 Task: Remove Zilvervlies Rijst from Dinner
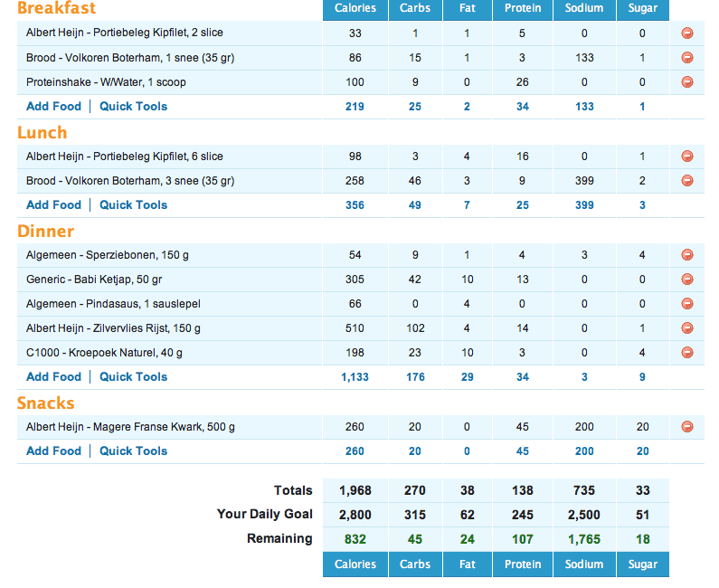[x=687, y=328]
